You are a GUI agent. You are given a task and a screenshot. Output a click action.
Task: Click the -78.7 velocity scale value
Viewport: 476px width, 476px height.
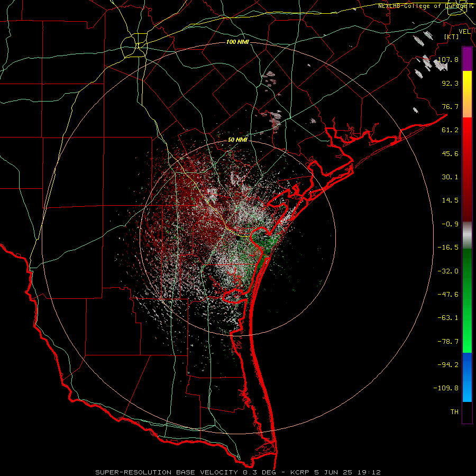pyautogui.click(x=448, y=342)
